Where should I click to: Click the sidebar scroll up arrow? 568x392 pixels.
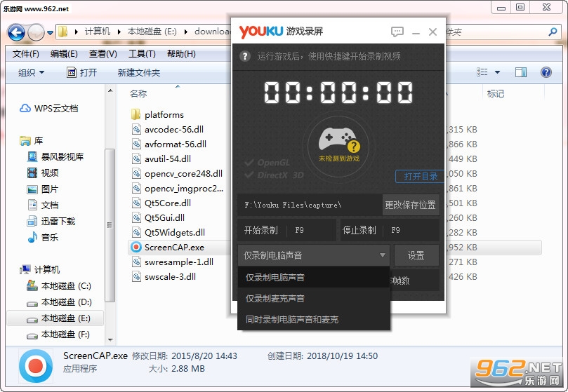110,91
